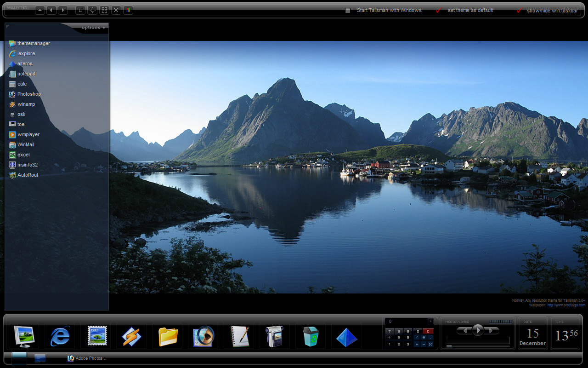This screenshot has width=588, height=368.
Task: Select thememanager in the sidebar list
Action: pyautogui.click(x=34, y=43)
